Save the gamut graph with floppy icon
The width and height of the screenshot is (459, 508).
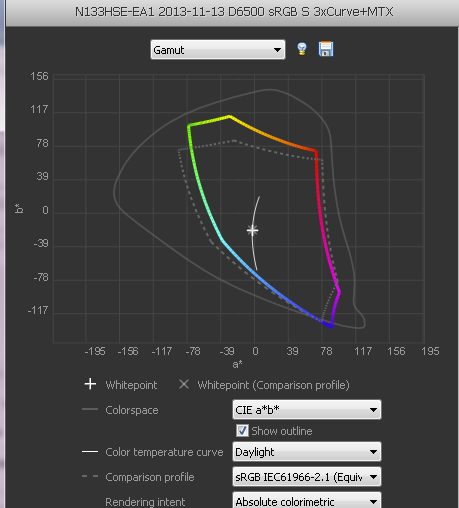click(326, 49)
